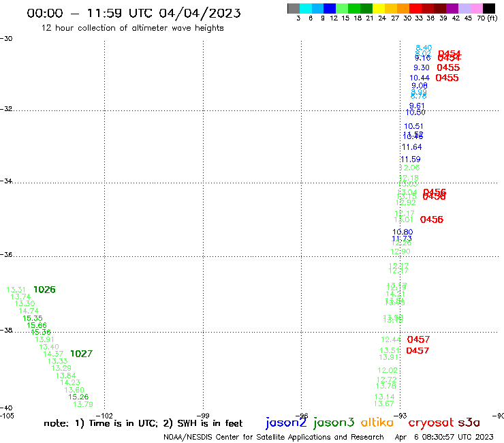
Task: Click the 14.37 wave height value
Action: tap(53, 354)
